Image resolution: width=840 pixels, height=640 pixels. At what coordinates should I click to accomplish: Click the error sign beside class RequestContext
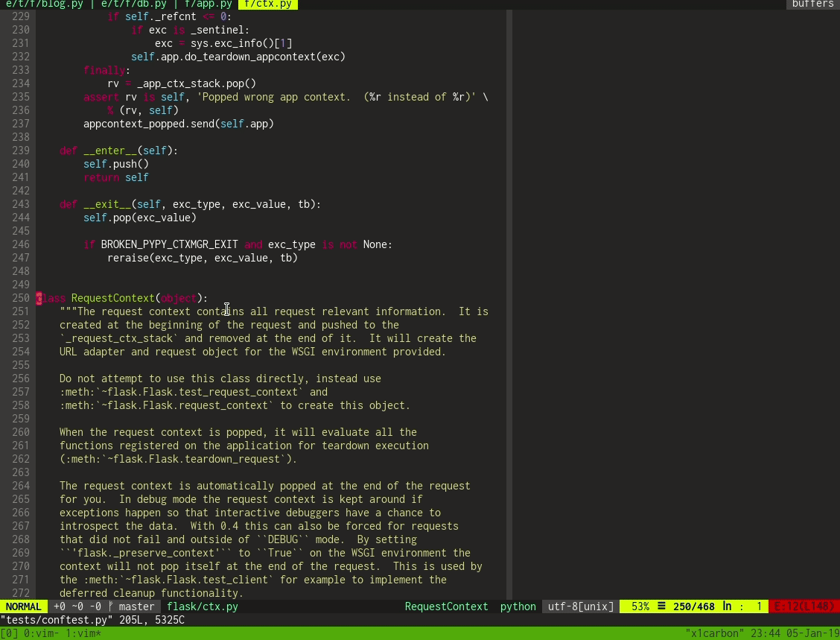coord(39,298)
